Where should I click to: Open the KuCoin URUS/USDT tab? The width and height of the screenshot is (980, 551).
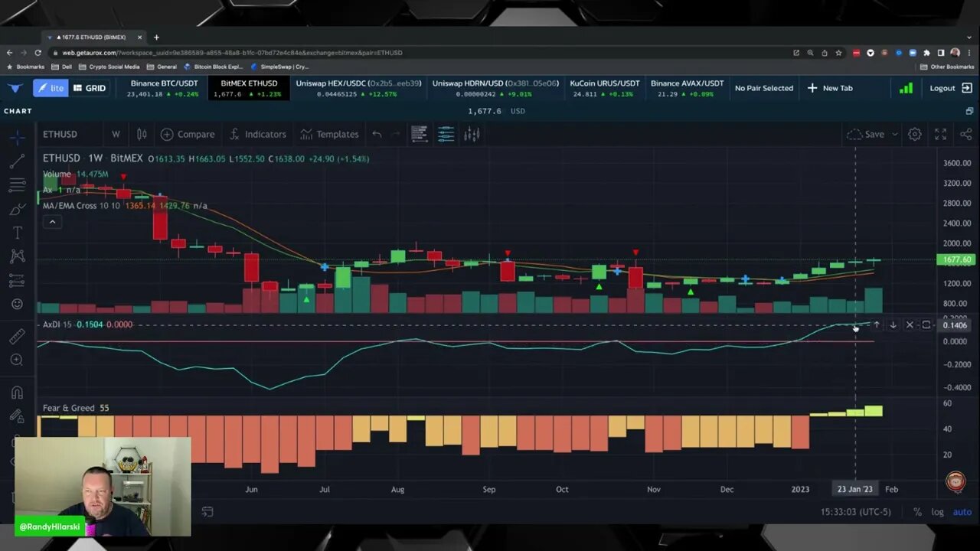pos(605,88)
